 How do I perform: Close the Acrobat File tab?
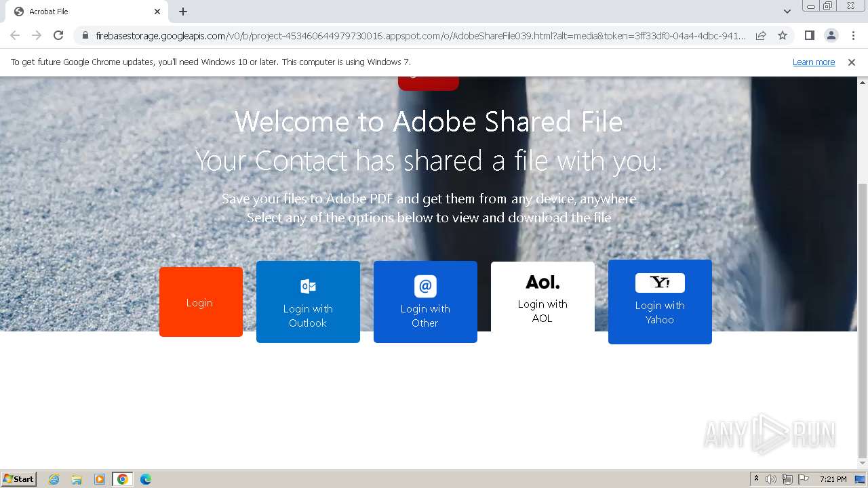click(x=157, y=12)
